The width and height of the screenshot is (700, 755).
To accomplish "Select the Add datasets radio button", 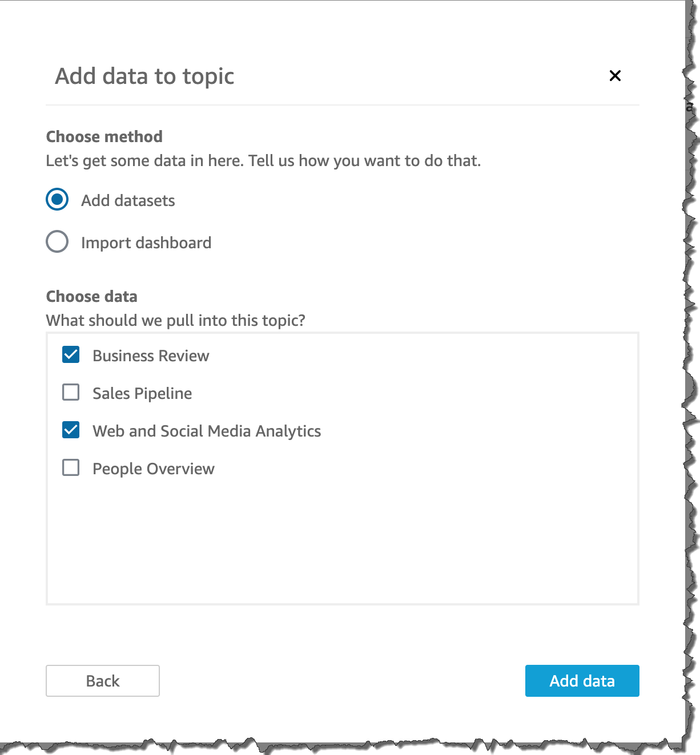I will [x=57, y=199].
